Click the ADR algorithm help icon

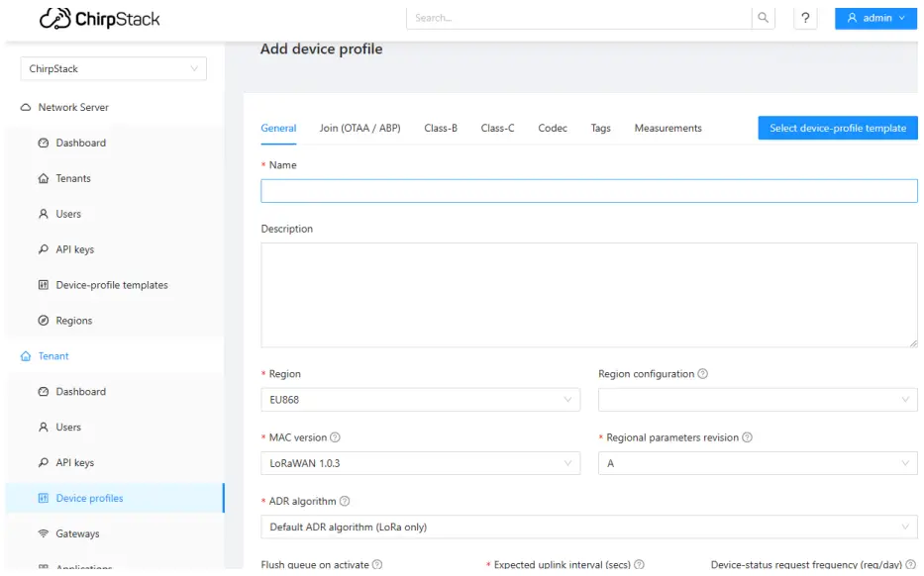[x=345, y=502]
